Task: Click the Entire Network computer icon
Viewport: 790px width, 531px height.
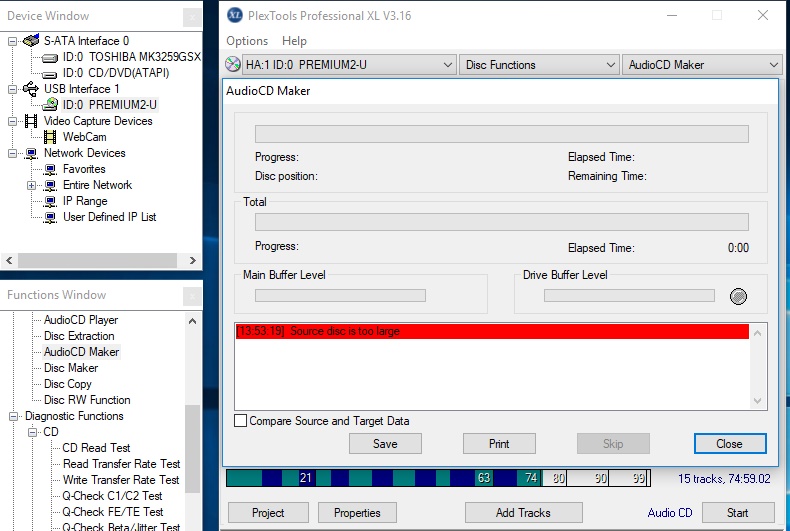Action: click(x=50, y=185)
